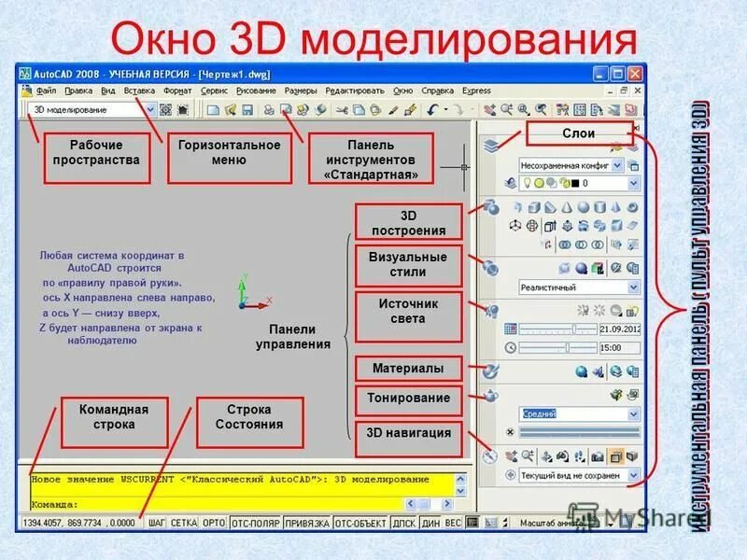This screenshot has height=560, width=747.
Task: Click the Save diskette icon
Action: click(247, 110)
